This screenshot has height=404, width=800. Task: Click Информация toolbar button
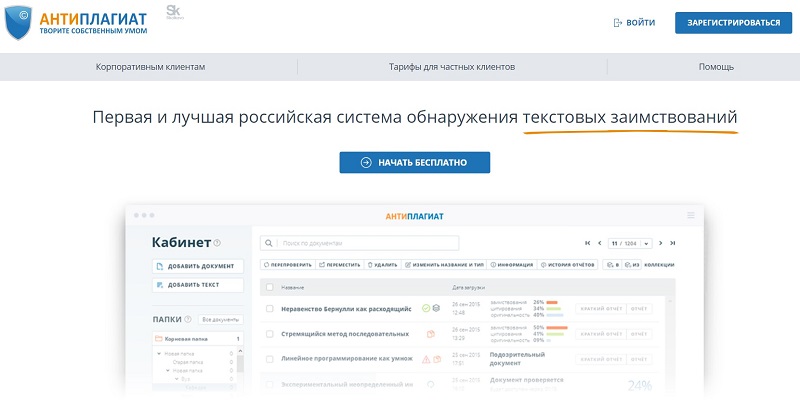512,265
